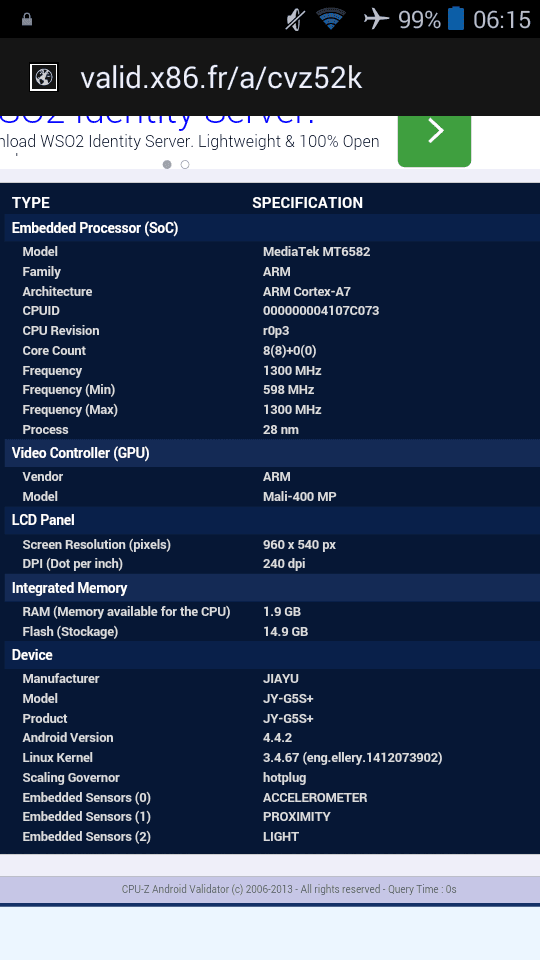Select the first ad carousel dot
The width and height of the screenshot is (540, 960).
point(167,164)
